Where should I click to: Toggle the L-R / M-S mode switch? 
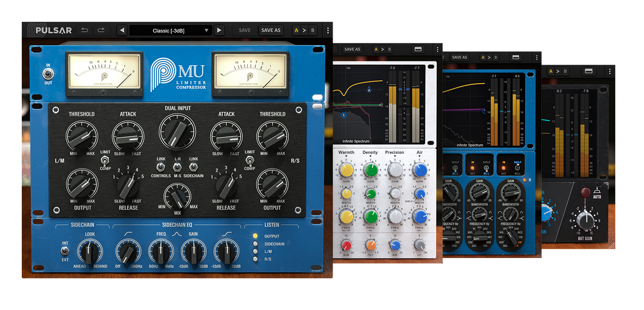click(178, 167)
